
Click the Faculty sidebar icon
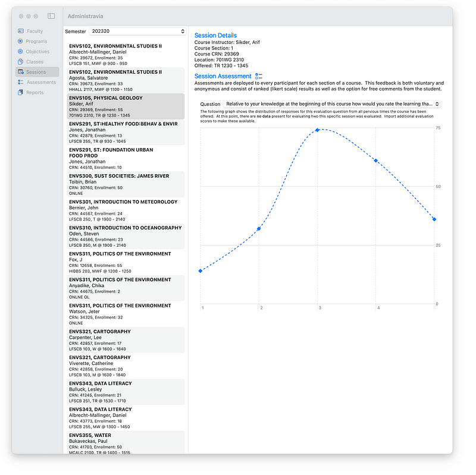[x=21, y=31]
